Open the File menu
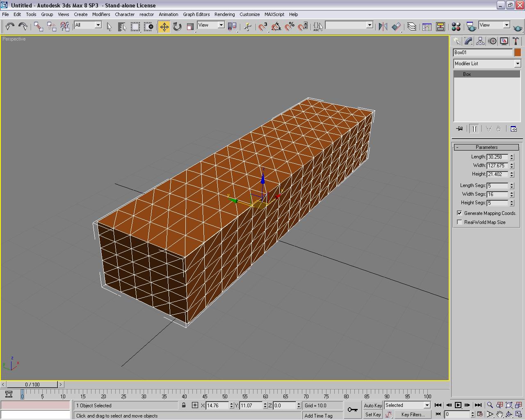525x420 pixels. 5,14
